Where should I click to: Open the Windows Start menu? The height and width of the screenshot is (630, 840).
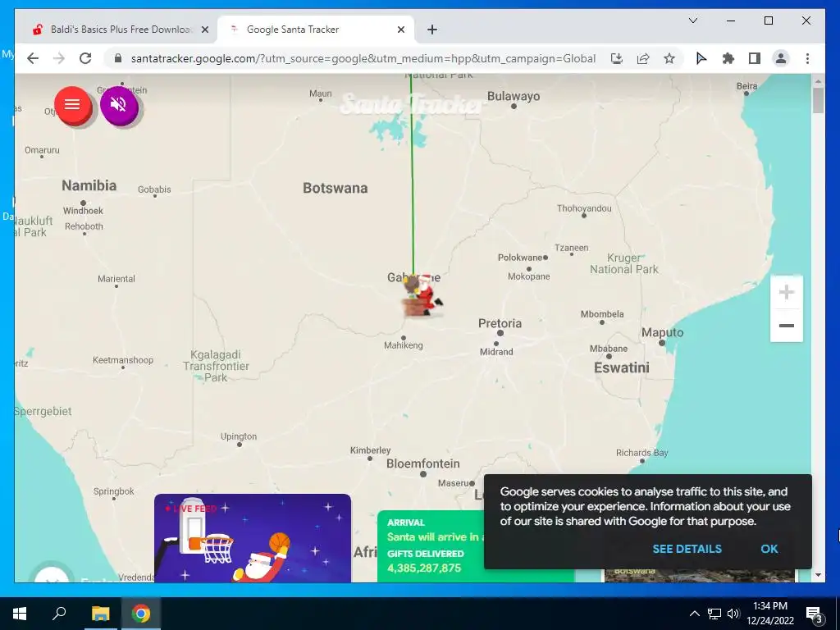[x=20, y=614]
